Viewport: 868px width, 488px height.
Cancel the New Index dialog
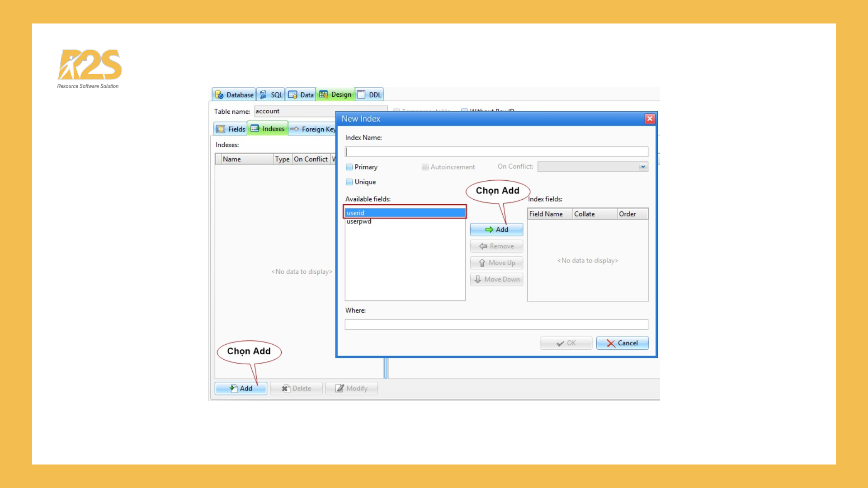(x=623, y=343)
